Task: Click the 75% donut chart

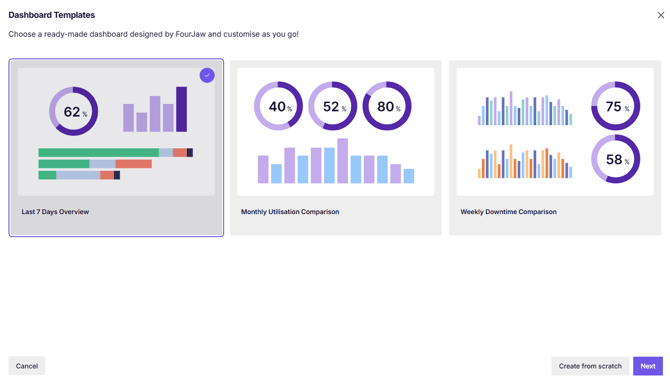Action: pyautogui.click(x=615, y=106)
